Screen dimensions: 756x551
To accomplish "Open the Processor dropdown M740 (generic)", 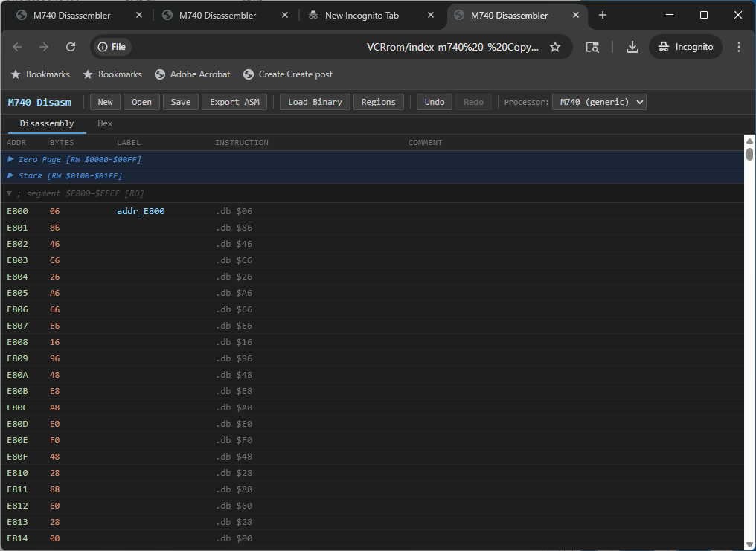I will [x=599, y=102].
